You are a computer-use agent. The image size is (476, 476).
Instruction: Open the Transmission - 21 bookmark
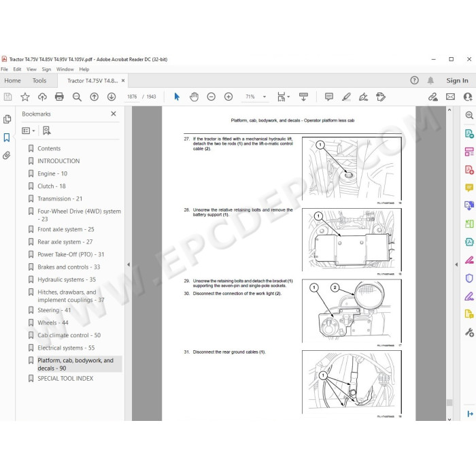(60, 199)
